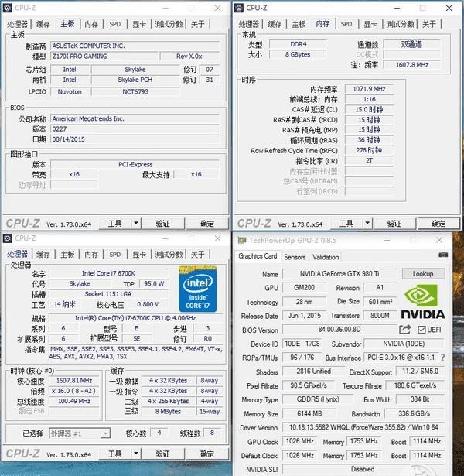Click 确定 button in motherboard window
Image resolution: width=464 pixels, height=476 pixels.
click(207, 224)
